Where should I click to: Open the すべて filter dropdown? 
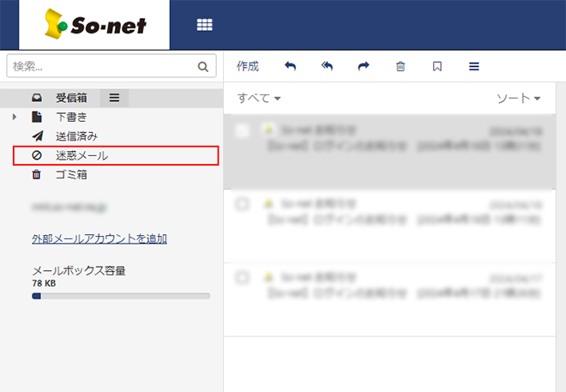coord(259,99)
